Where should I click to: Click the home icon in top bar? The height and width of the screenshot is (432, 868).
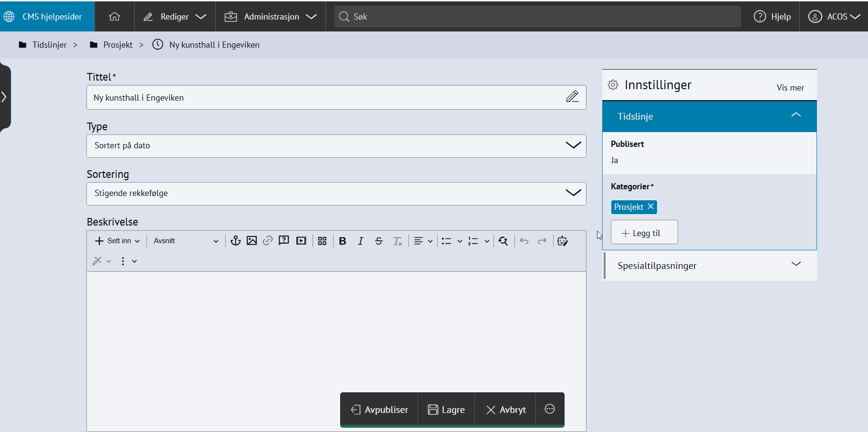pyautogui.click(x=115, y=17)
